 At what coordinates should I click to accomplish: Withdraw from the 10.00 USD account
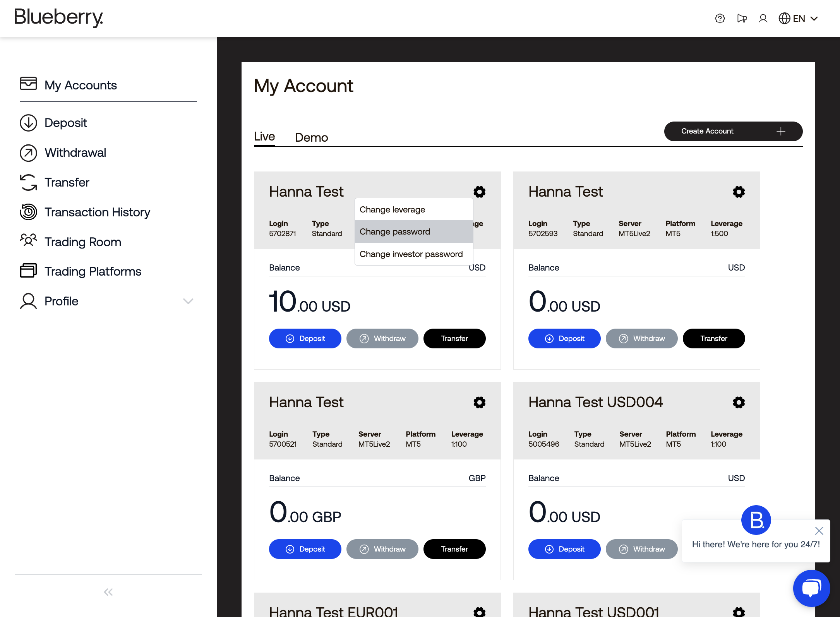[x=382, y=338]
